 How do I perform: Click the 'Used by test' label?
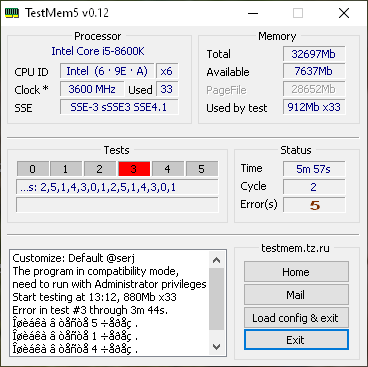pos(237,108)
